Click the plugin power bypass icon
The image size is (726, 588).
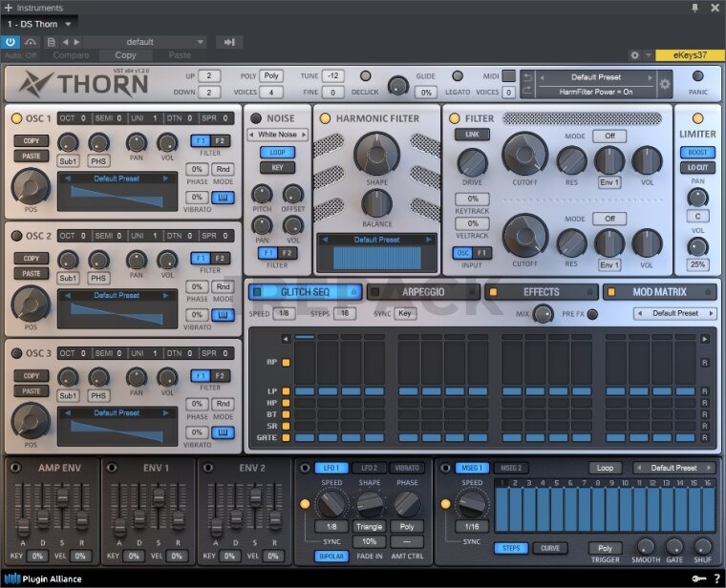[11, 42]
